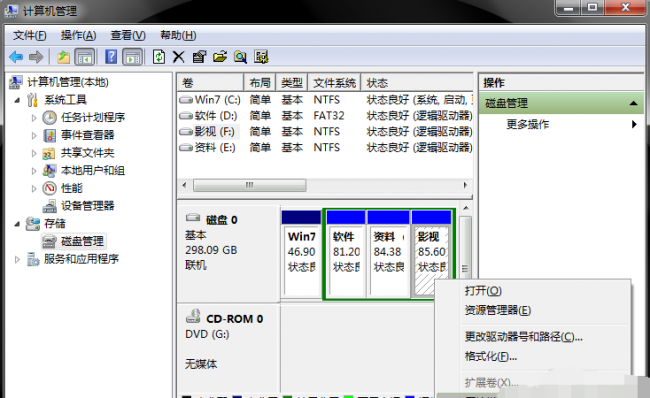The width and height of the screenshot is (650, 398).
Task: Collapse the 系统工具 tree node
Action: (17, 100)
